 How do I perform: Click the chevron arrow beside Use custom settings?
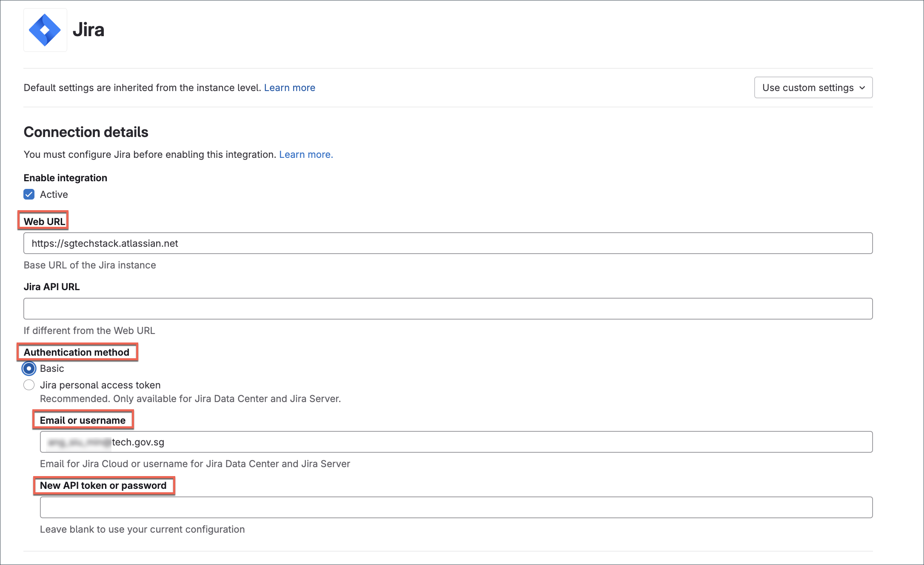862,88
